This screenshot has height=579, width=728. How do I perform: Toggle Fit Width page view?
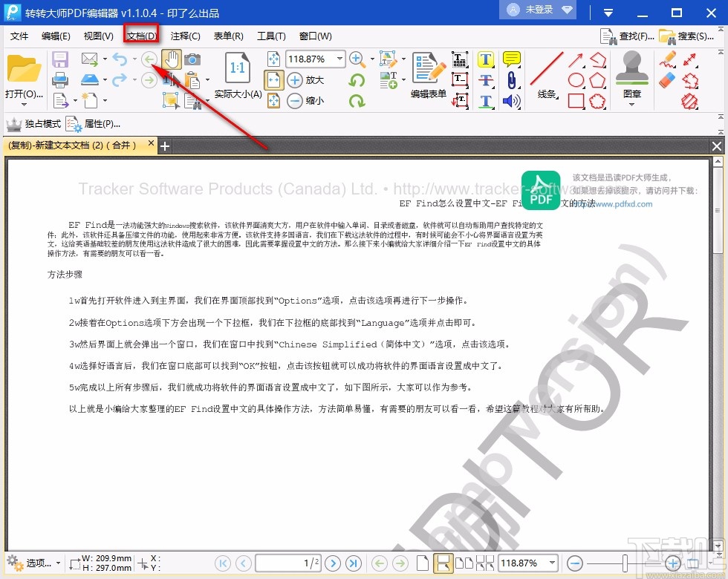point(273,80)
